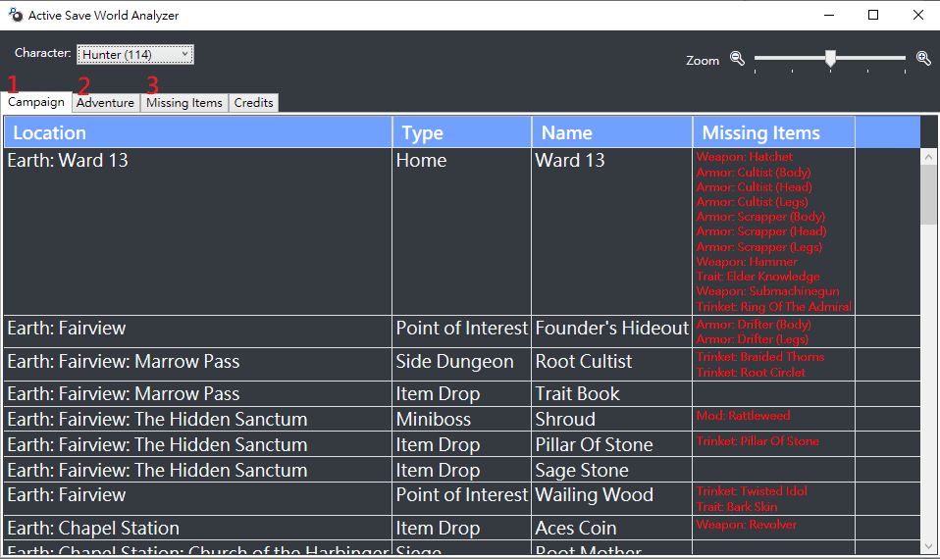The height and width of the screenshot is (560, 940).
Task: Select the 'Earth: Ward 13' location cell
Action: [x=198, y=231]
